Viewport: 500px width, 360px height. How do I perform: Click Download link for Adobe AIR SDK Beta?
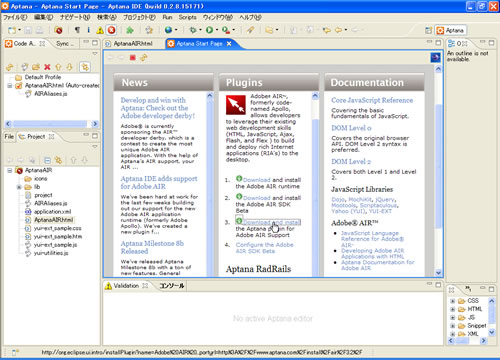coord(256,198)
